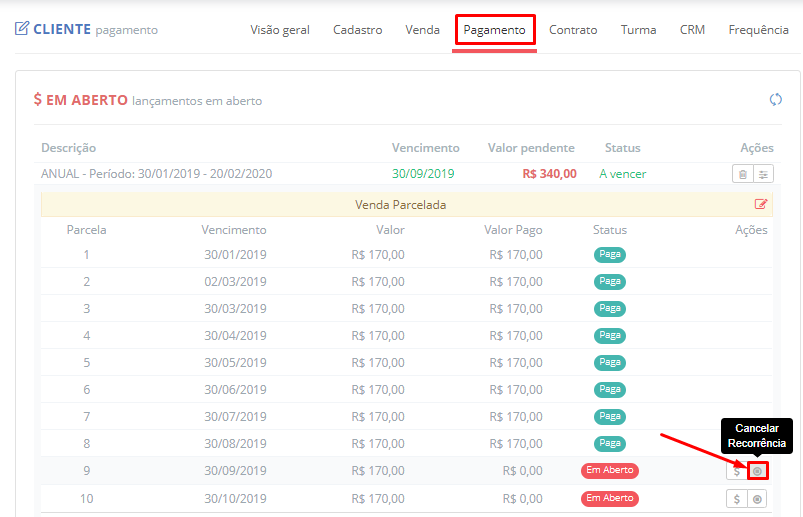Click the CLIENTE page heading
Image resolution: width=803 pixels, height=517 pixels.
(62, 29)
